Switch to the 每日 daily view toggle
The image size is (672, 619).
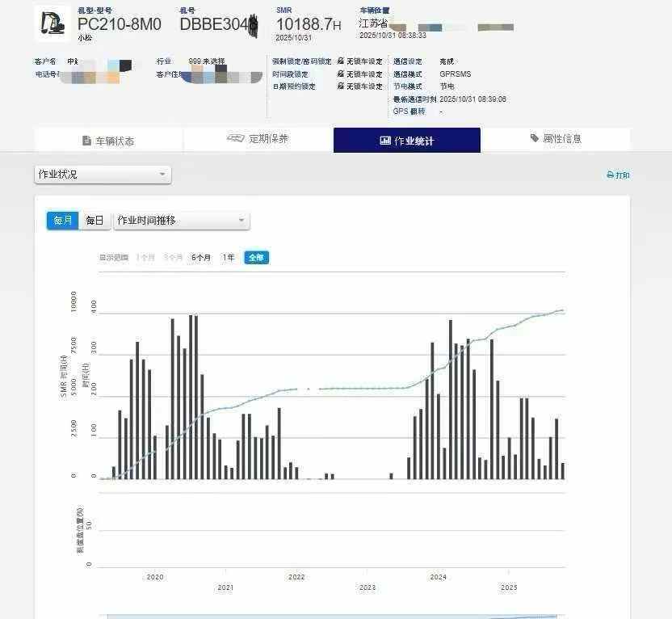coord(95,221)
